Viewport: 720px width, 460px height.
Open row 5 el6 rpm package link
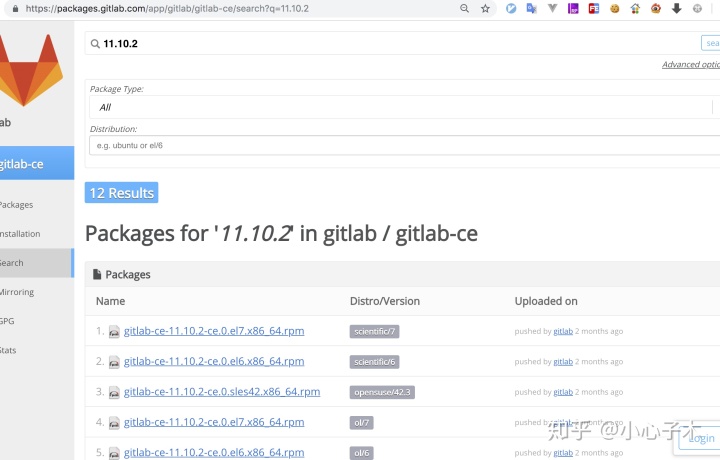tap(214, 452)
